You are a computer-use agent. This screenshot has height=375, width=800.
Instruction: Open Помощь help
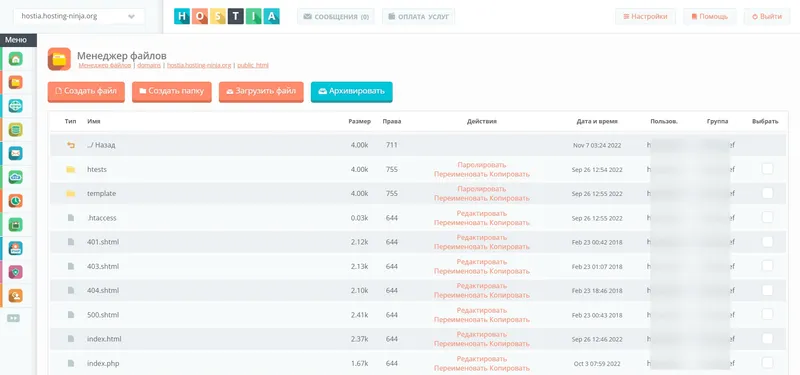click(x=710, y=16)
